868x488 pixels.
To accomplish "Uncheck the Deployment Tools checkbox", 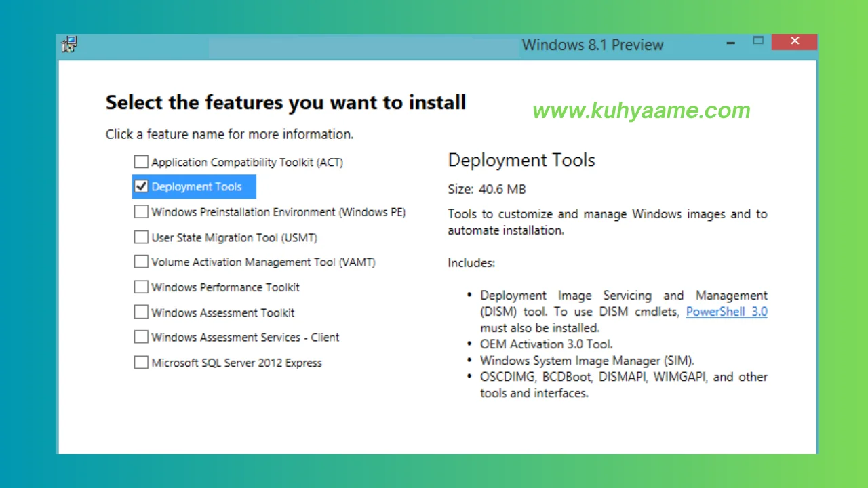I will (141, 186).
